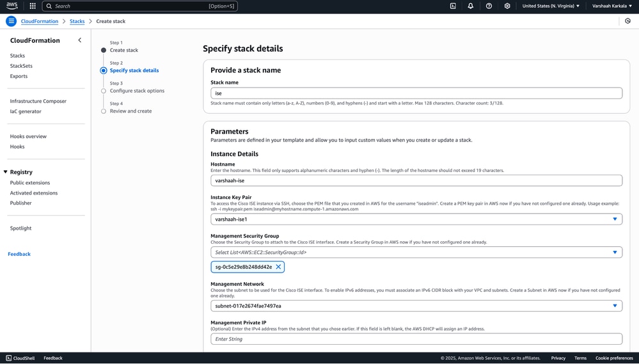
Task: Open the Terms link in footer
Action: pos(580,358)
